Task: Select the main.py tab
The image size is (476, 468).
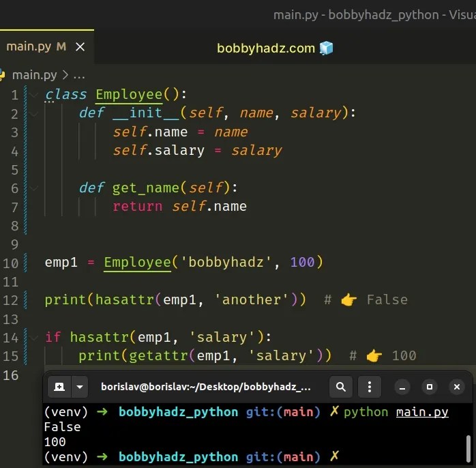Action: click(47, 47)
